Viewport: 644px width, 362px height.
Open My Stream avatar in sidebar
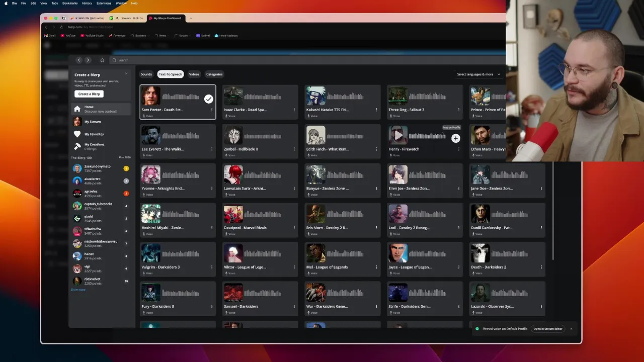pyautogui.click(x=77, y=121)
